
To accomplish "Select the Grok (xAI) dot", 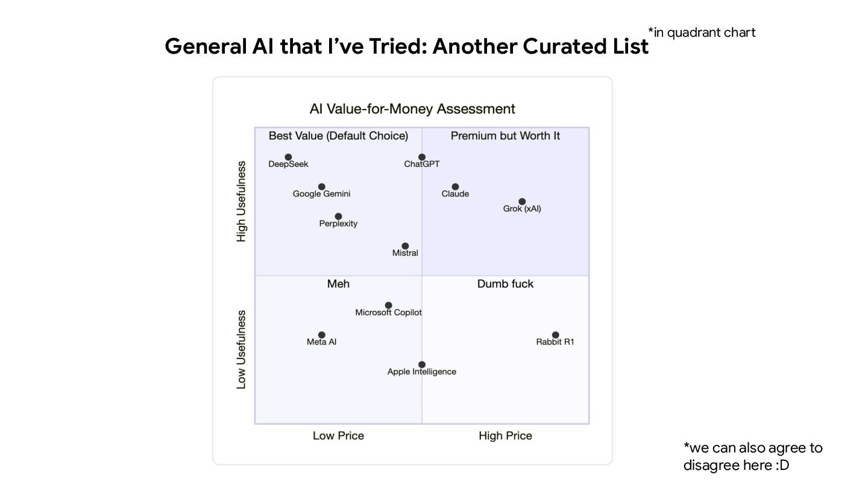I will pos(522,202).
